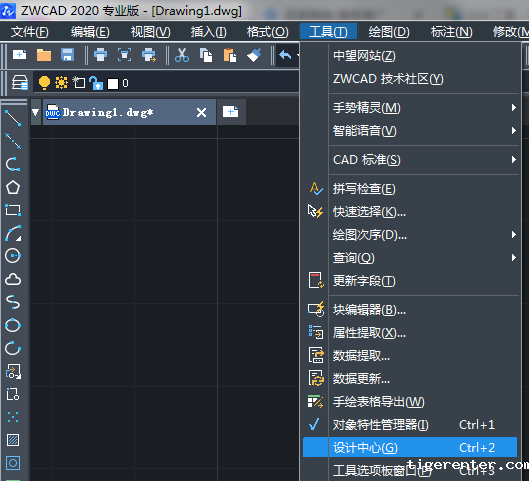The height and width of the screenshot is (481, 529).
Task: Click the white layer color swatch
Action: 113,84
